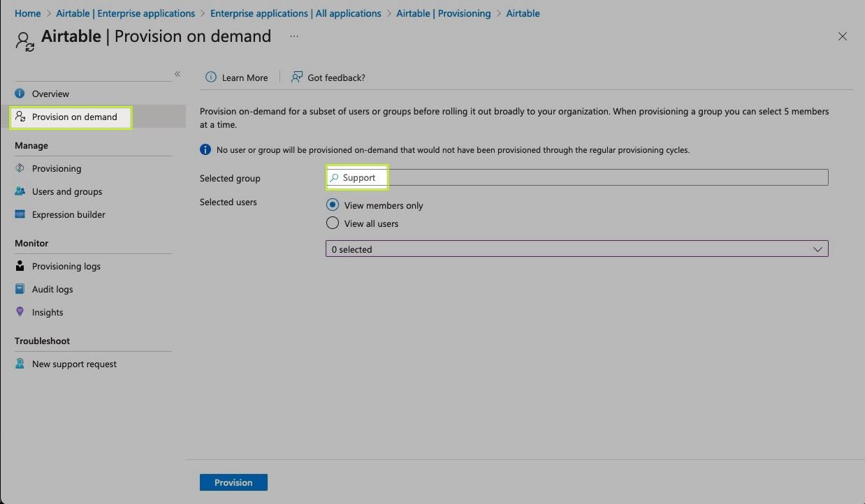Expand the 0 selected users dropdown
Viewport: 865px width, 504px height.
coord(577,249)
